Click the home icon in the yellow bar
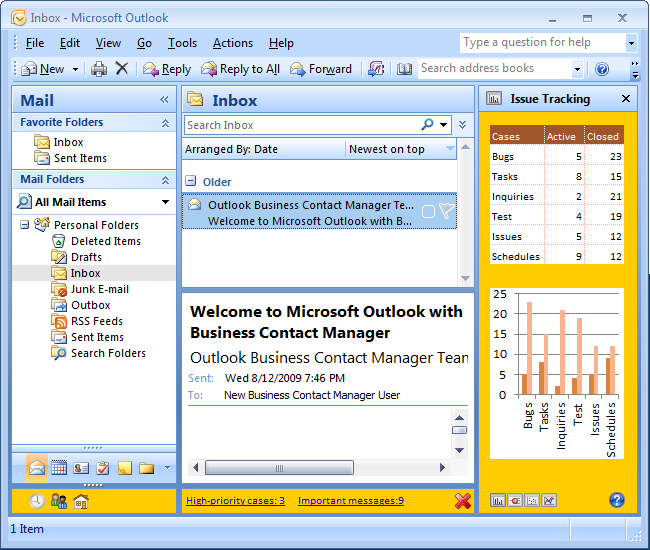Screen dimensions: 650x550 pos(81,501)
